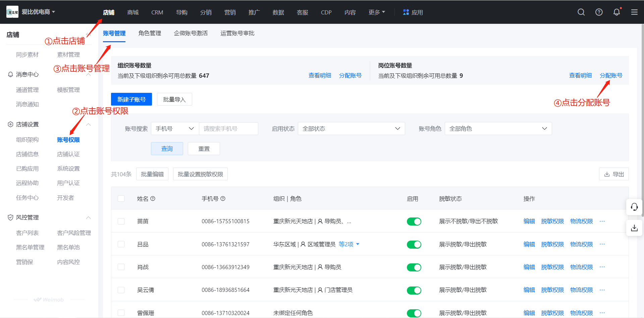This screenshot has width=644, height=318.
Task: Open the floating customer service headset icon
Action: pos(634,207)
